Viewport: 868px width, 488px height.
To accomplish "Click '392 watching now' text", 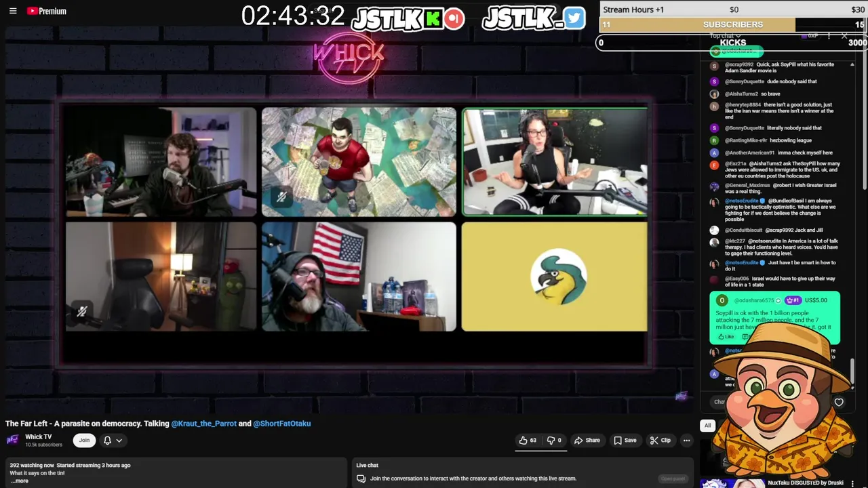I will 32,466.
